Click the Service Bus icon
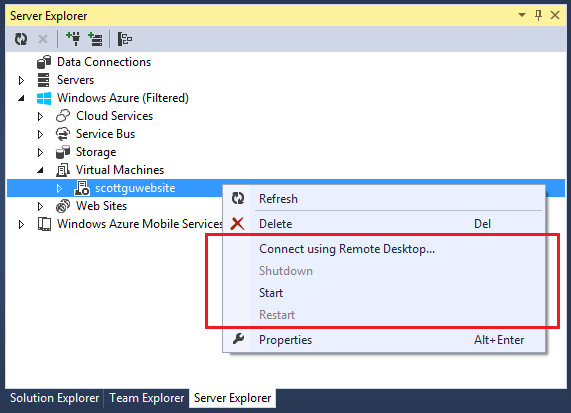 pos(63,134)
